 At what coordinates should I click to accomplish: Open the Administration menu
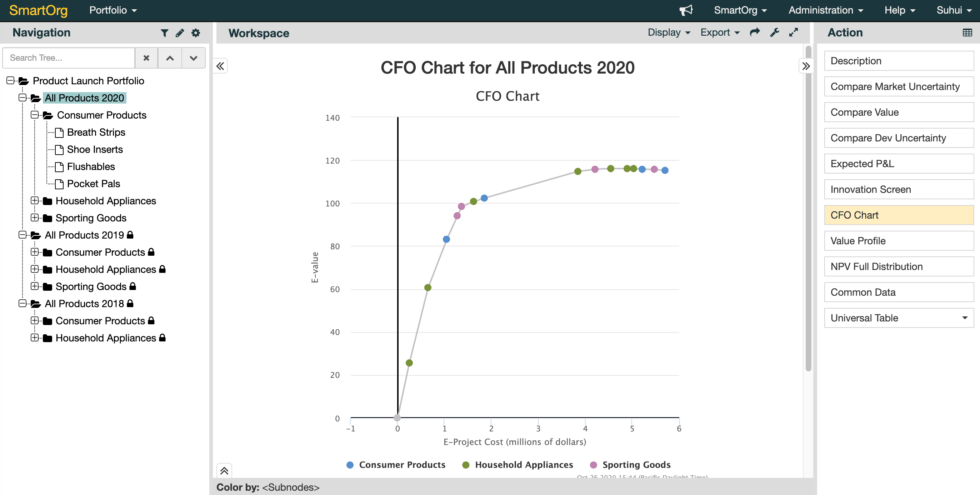coord(825,10)
